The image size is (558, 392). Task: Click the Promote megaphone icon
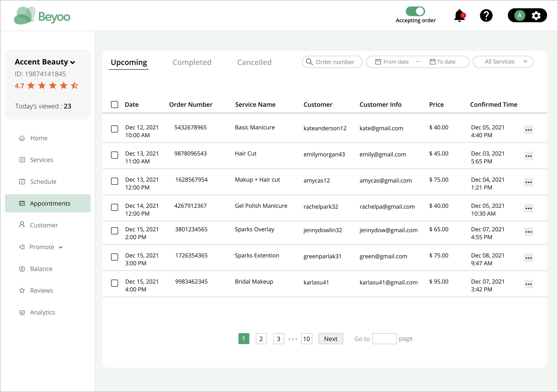pyautogui.click(x=22, y=247)
